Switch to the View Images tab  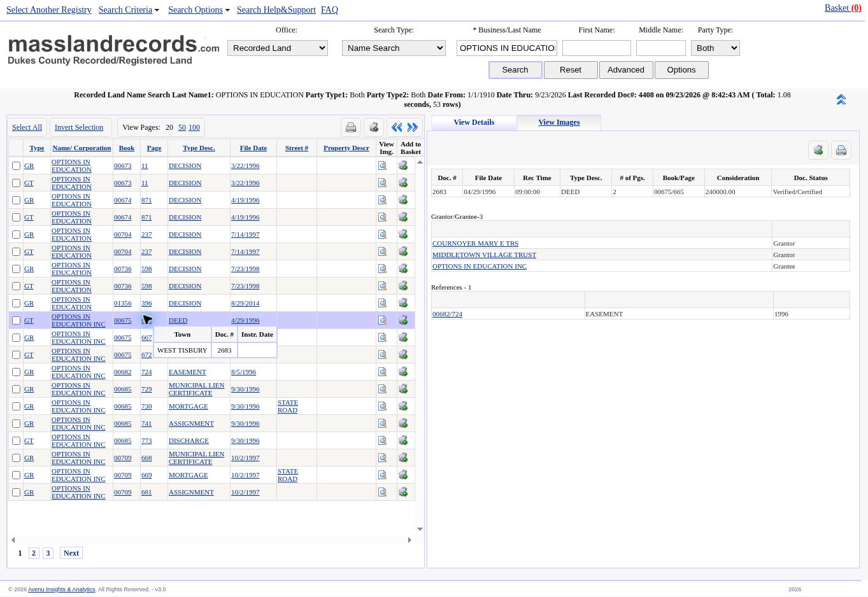559,122
